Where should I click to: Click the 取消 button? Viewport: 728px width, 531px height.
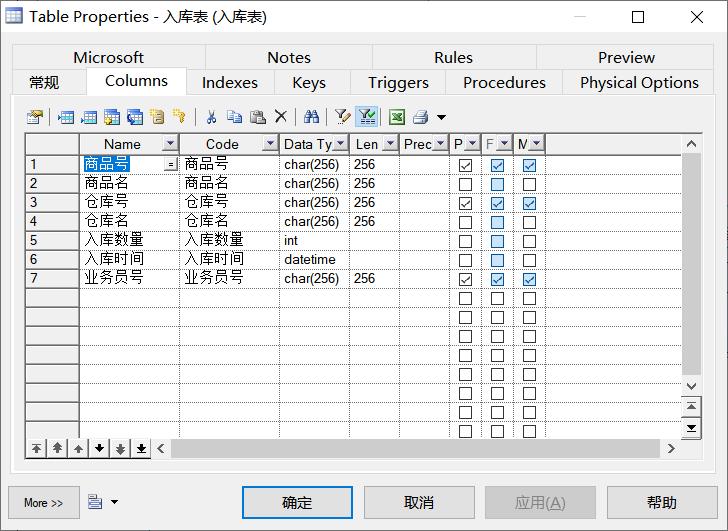tap(419, 502)
